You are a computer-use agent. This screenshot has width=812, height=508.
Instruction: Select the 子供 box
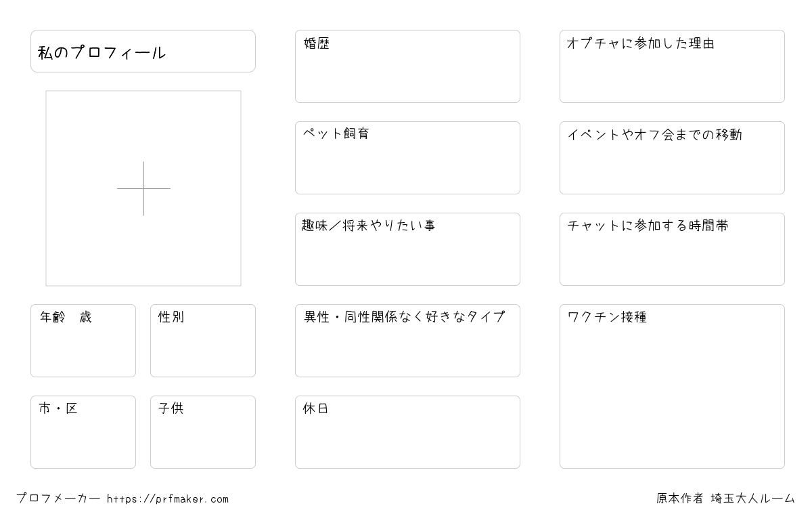point(203,432)
